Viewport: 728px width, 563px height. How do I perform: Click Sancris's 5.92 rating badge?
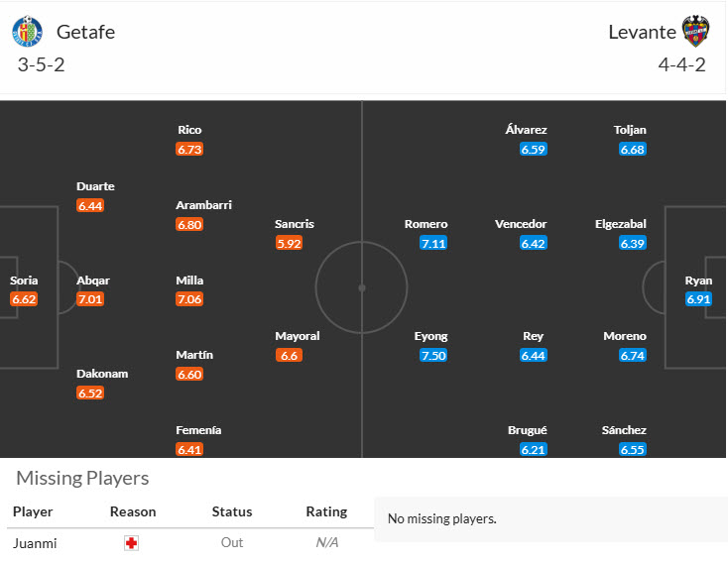(289, 243)
